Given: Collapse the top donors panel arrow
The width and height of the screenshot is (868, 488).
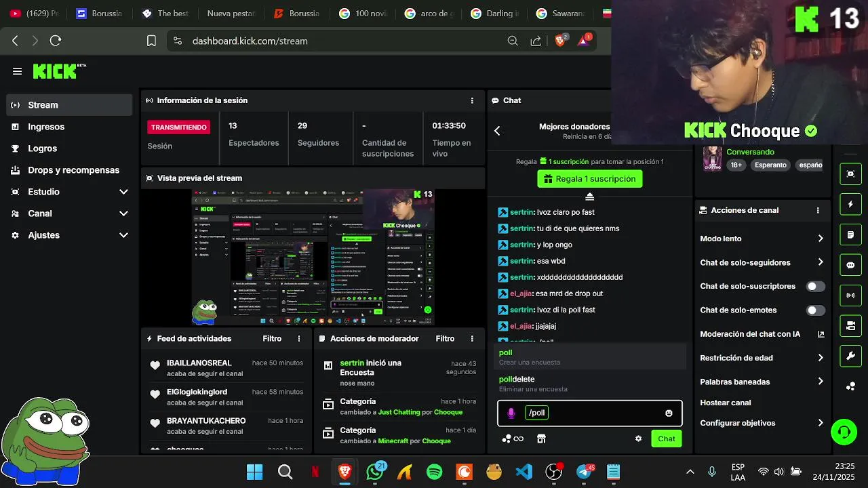Looking at the screenshot, I should 589,197.
